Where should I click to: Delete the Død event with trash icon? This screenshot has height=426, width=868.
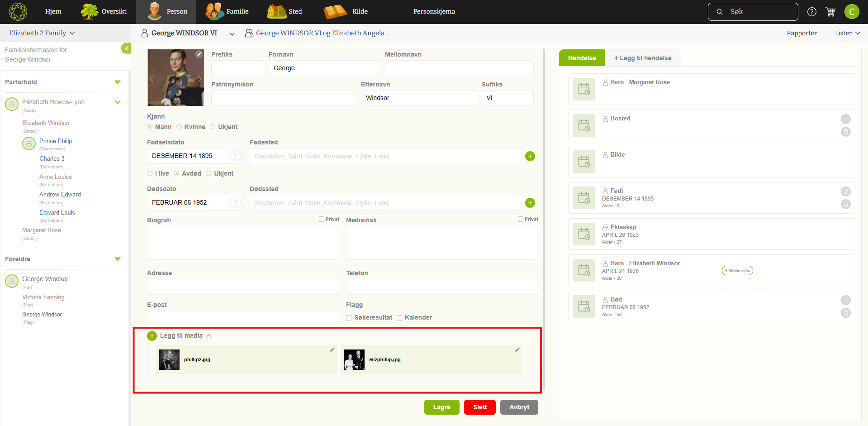[845, 313]
